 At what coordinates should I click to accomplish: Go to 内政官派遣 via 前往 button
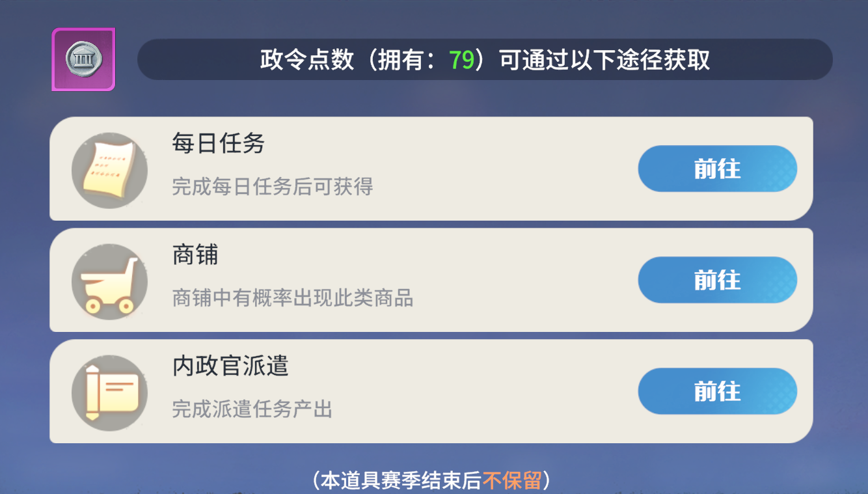coord(717,391)
